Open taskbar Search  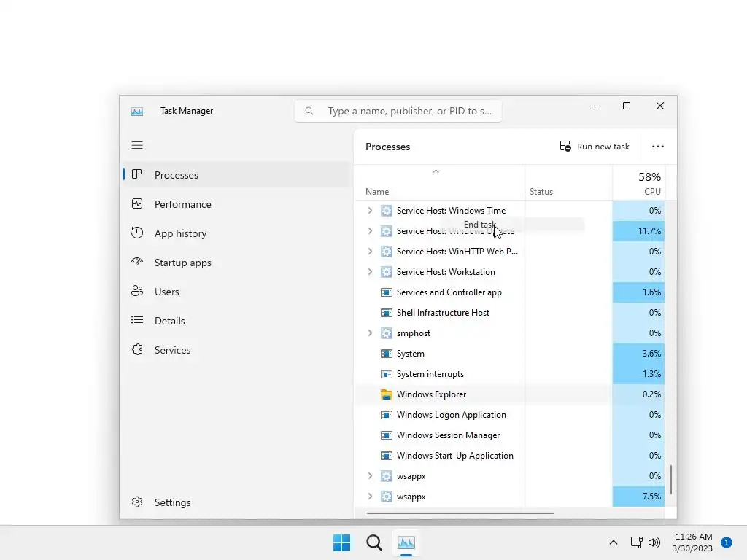point(374,542)
